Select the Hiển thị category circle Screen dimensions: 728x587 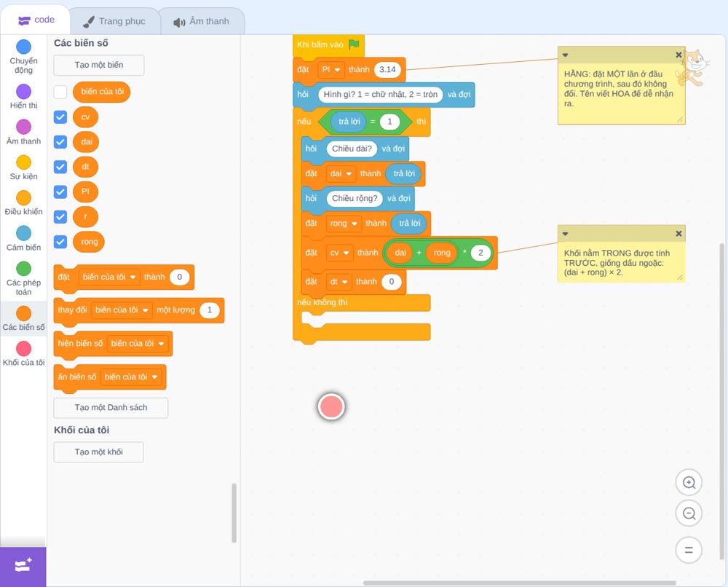[24, 92]
